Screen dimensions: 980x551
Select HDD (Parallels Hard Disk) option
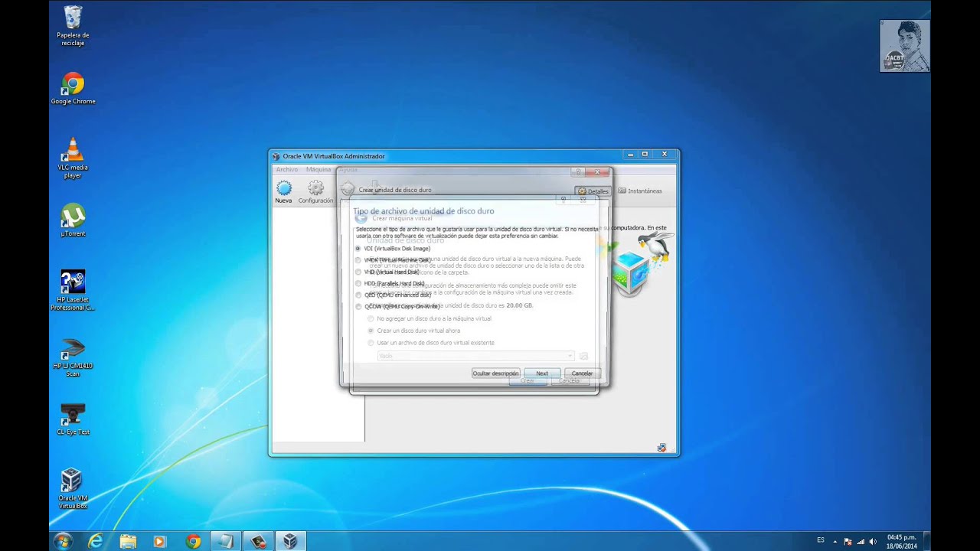click(390, 283)
